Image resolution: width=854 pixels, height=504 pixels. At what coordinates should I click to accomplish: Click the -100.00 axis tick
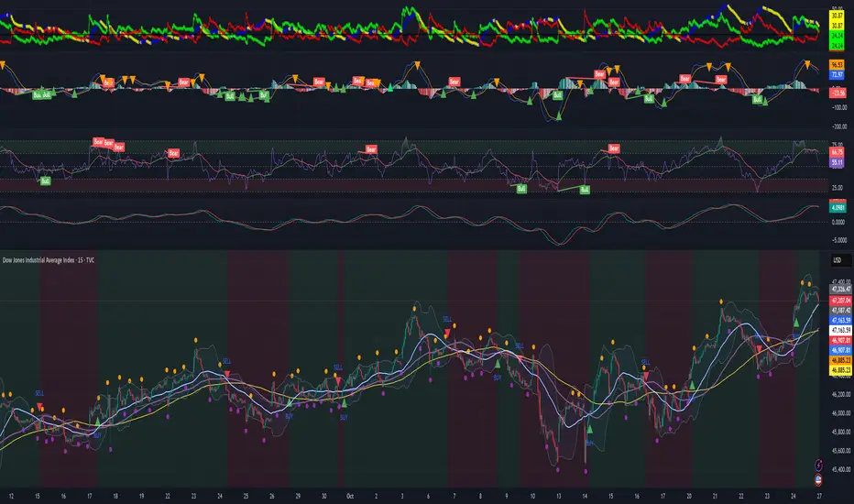tap(838, 108)
